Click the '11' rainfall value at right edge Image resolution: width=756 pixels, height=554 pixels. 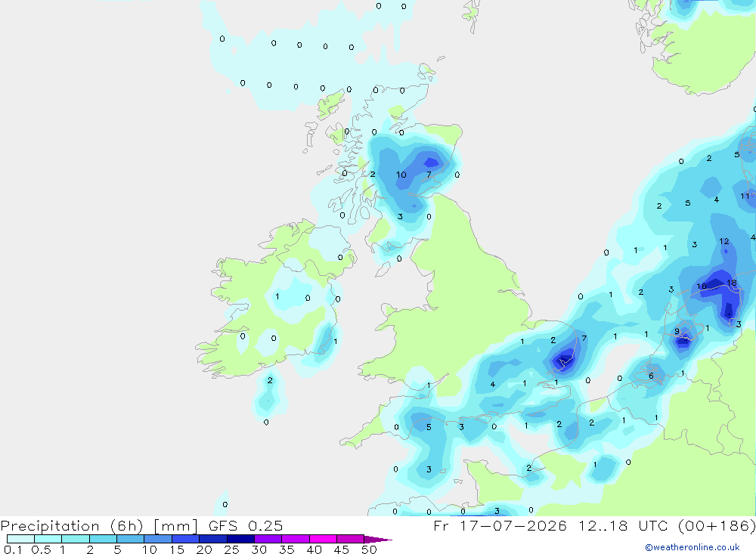pyautogui.click(x=745, y=196)
